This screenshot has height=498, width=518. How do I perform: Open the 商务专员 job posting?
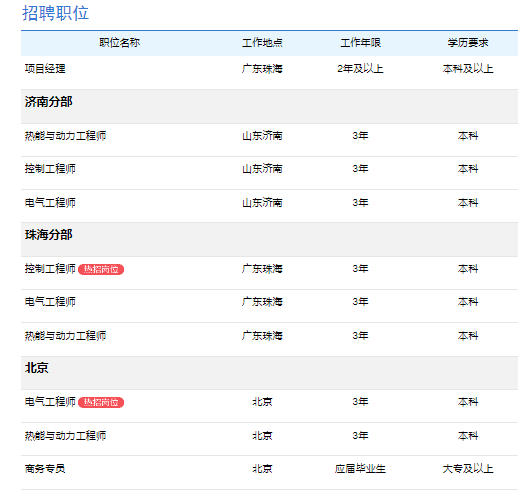pyautogui.click(x=45, y=469)
